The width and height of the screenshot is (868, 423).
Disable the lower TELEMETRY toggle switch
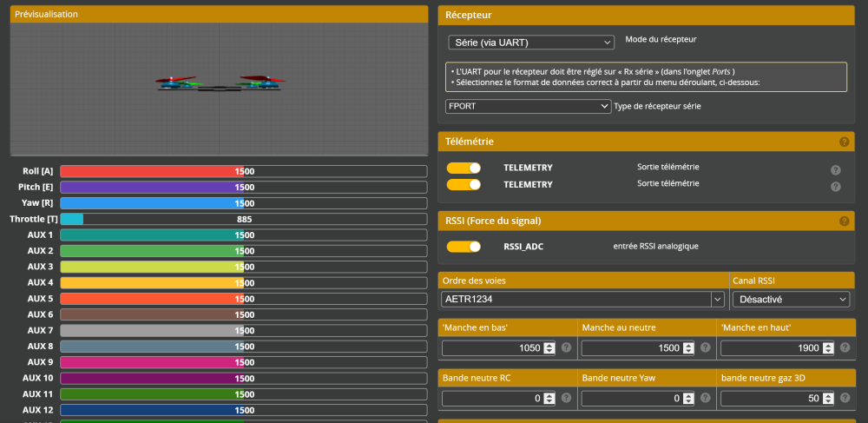464,184
